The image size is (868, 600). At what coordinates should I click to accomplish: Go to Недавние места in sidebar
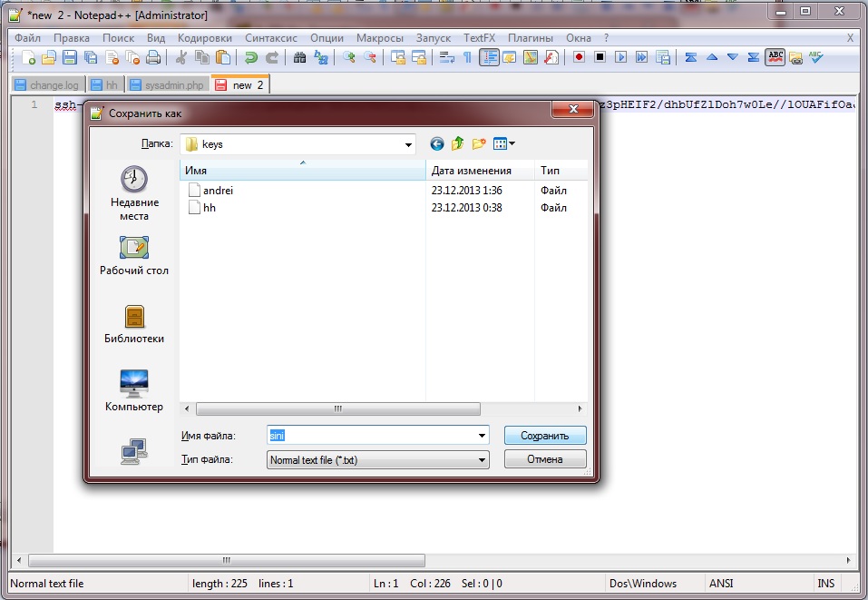click(134, 194)
